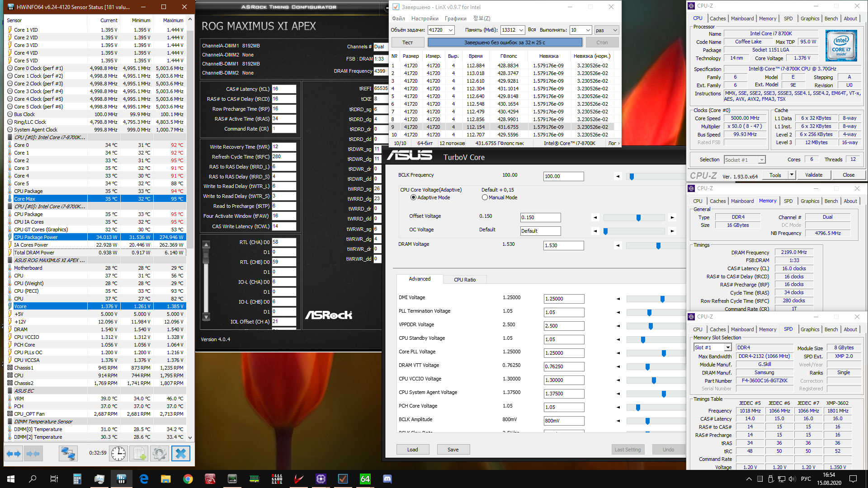This screenshot has height=488, width=868.
Task: Open LinX problem size dropdown
Action: point(451,30)
